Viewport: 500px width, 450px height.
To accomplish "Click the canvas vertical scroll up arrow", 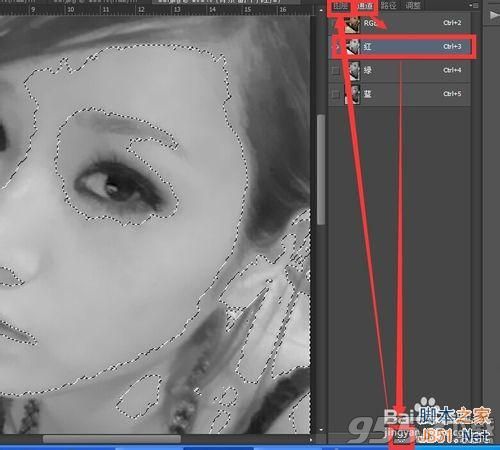I will point(321,11).
